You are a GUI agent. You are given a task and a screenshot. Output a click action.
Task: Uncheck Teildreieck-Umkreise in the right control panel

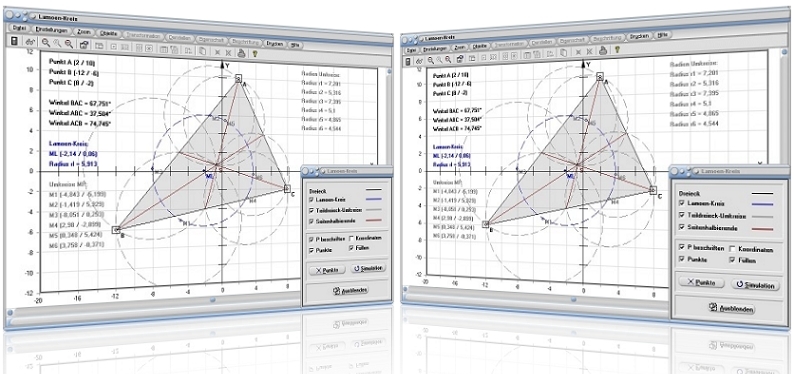click(682, 215)
